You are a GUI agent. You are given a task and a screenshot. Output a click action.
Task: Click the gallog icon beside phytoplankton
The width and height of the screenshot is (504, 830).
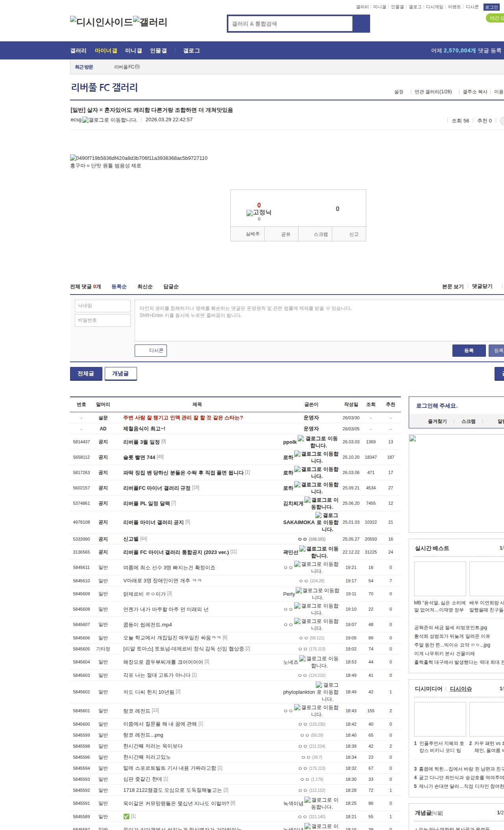pos(319,685)
